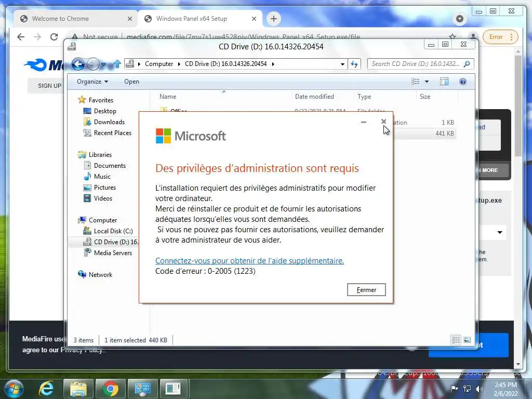Close the Microsoft error dialog with X
Screen dimensions: 532x399
click(384, 121)
